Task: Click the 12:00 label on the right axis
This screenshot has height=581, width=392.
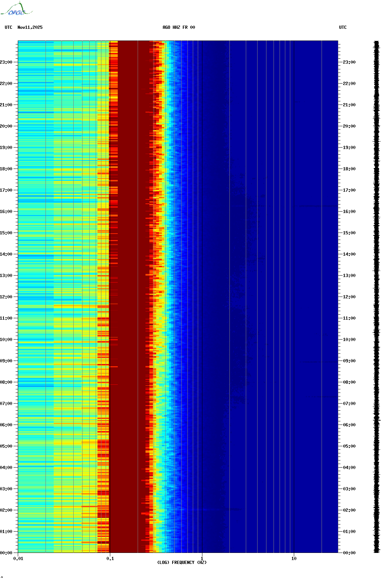Action: [x=349, y=297]
